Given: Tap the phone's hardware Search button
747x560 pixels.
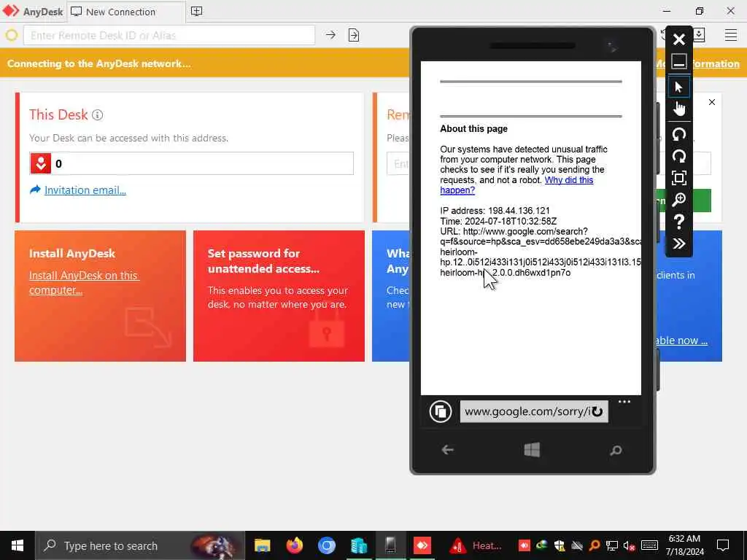Looking at the screenshot, I should [x=616, y=450].
